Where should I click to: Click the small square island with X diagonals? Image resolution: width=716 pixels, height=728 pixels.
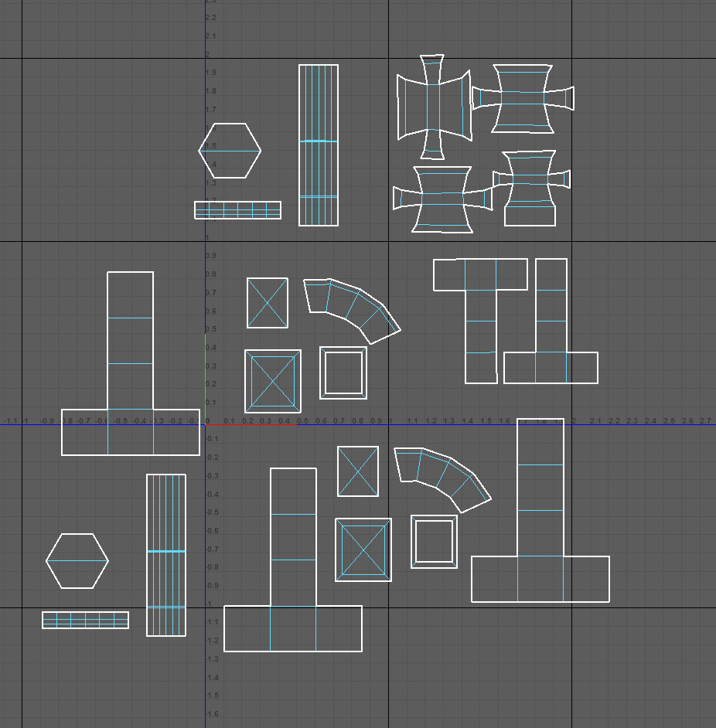(x=266, y=304)
